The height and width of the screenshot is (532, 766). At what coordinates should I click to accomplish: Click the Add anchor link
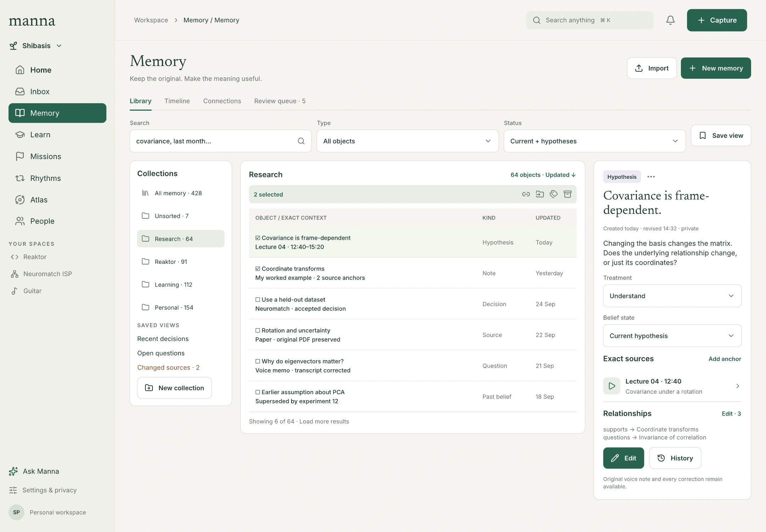coord(725,359)
